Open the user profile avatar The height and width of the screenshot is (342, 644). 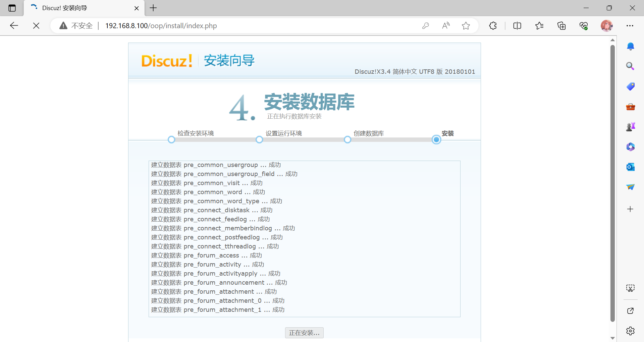pyautogui.click(x=607, y=26)
